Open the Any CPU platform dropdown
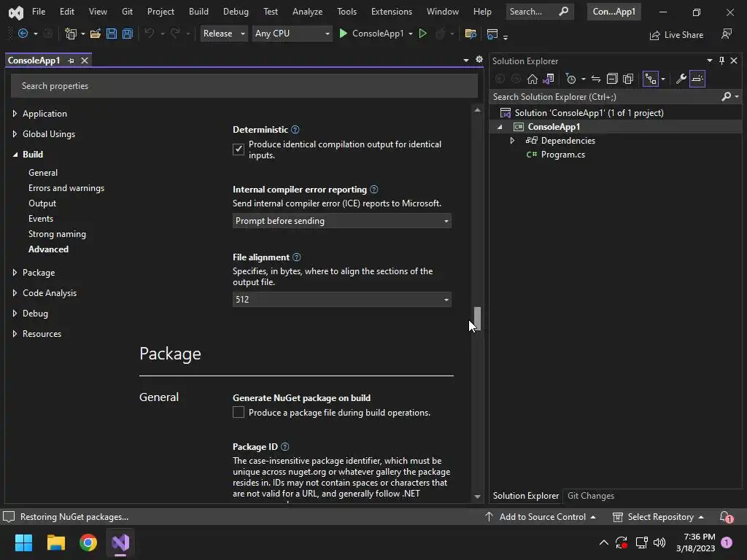This screenshot has width=747, height=560. click(292, 34)
